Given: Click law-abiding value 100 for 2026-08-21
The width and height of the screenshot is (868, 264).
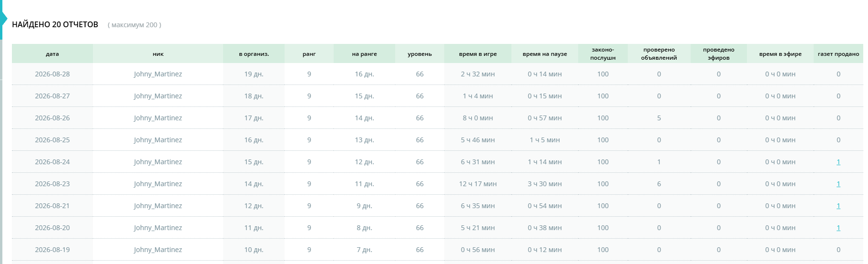Looking at the screenshot, I should (x=603, y=206).
